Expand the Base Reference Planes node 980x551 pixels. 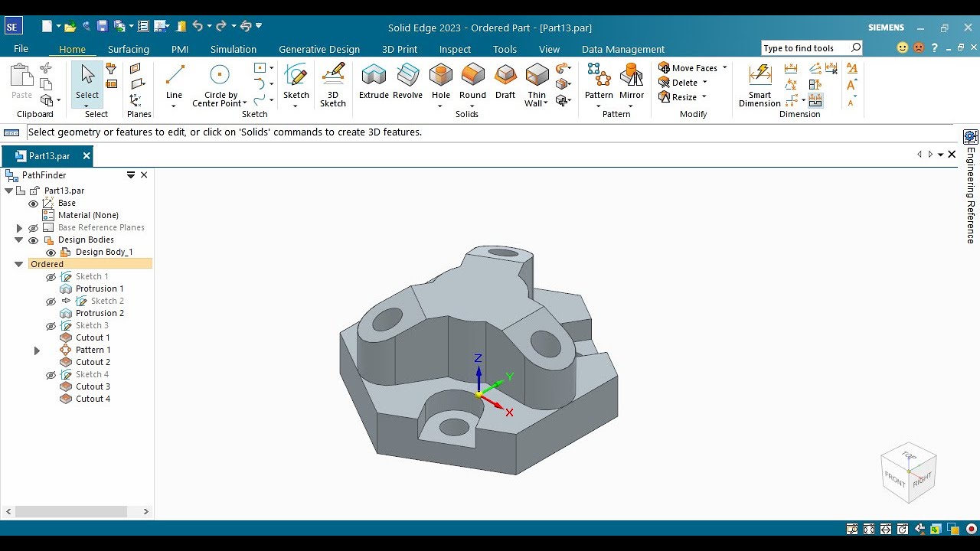point(19,228)
